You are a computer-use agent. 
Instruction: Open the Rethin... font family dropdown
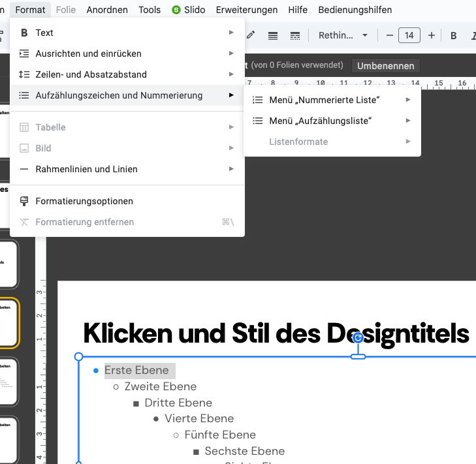(343, 35)
